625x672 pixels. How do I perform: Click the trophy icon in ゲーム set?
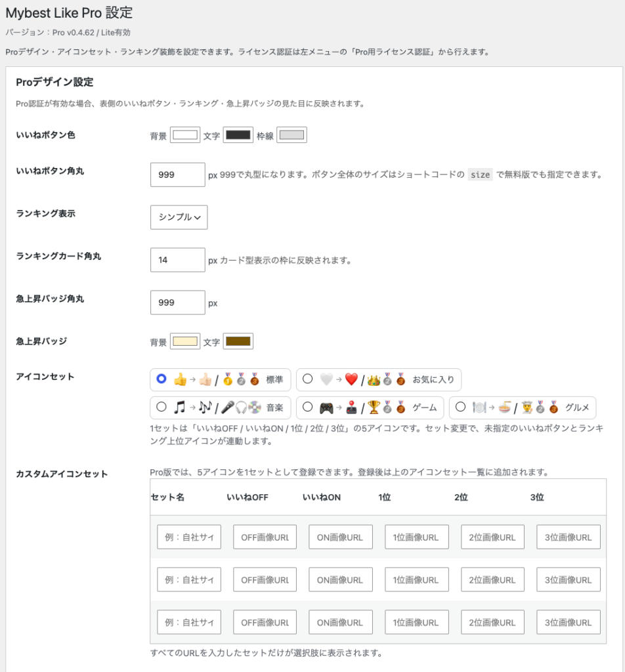pyautogui.click(x=374, y=407)
